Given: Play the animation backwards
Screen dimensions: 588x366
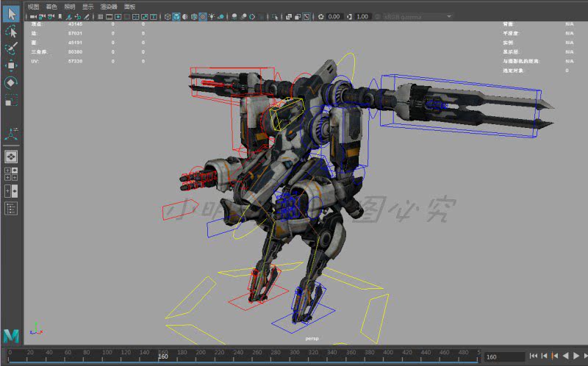Looking at the screenshot, I should click(566, 356).
